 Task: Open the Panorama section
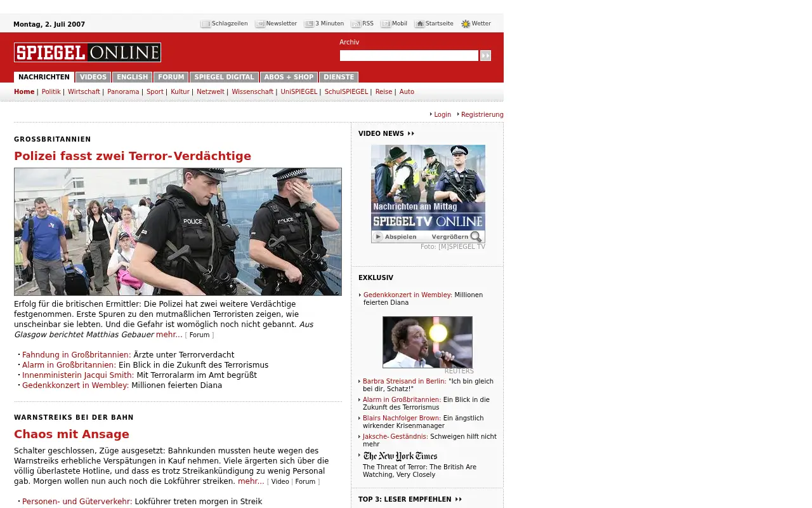123,92
